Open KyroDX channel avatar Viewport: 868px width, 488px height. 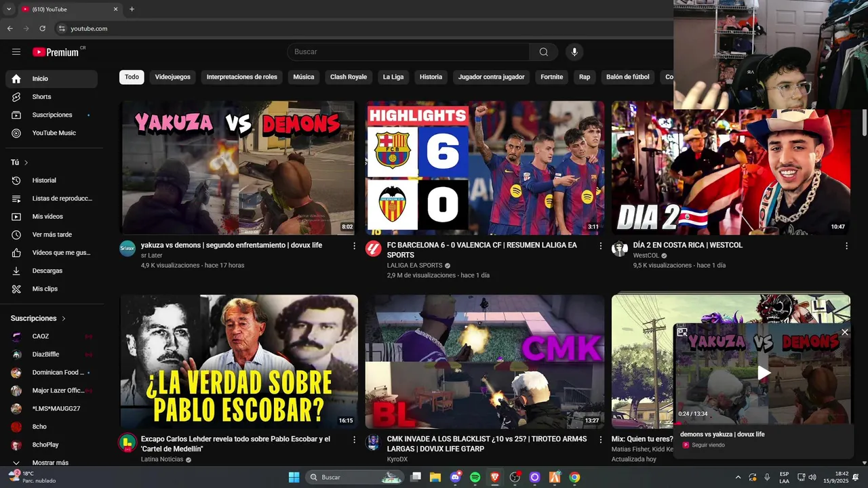click(373, 442)
